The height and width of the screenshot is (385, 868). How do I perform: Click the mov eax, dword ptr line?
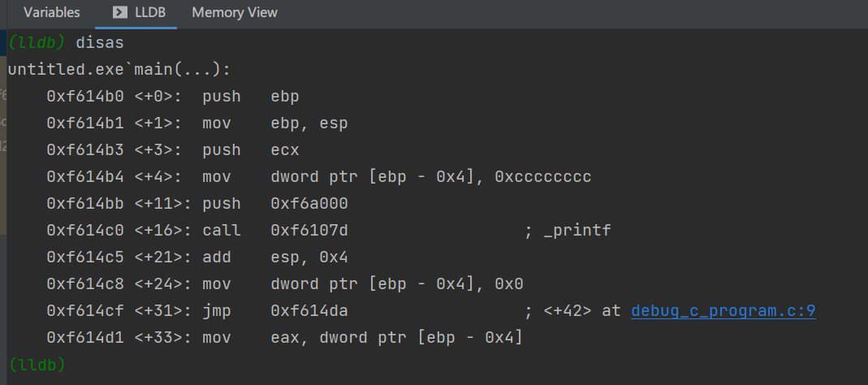(x=361, y=337)
